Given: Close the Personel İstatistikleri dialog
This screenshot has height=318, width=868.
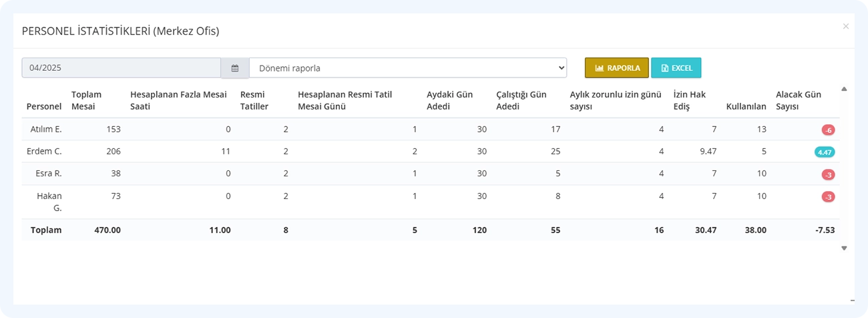Looking at the screenshot, I should pyautogui.click(x=846, y=27).
